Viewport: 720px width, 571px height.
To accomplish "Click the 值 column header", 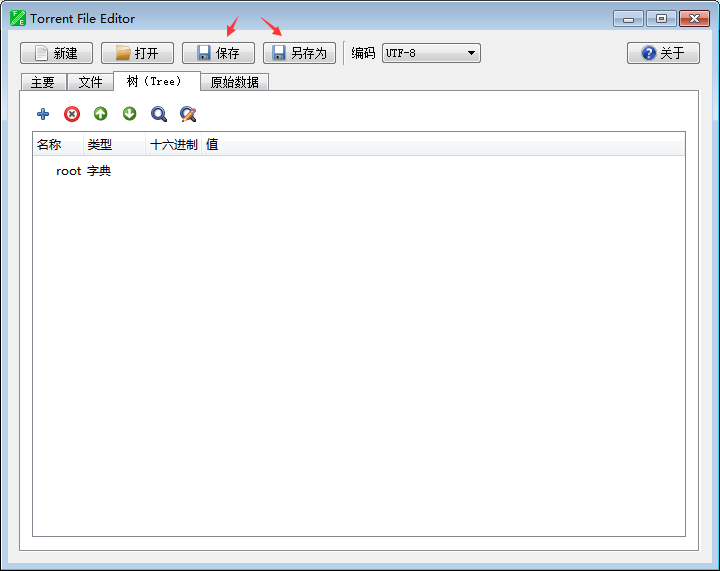I will point(443,145).
